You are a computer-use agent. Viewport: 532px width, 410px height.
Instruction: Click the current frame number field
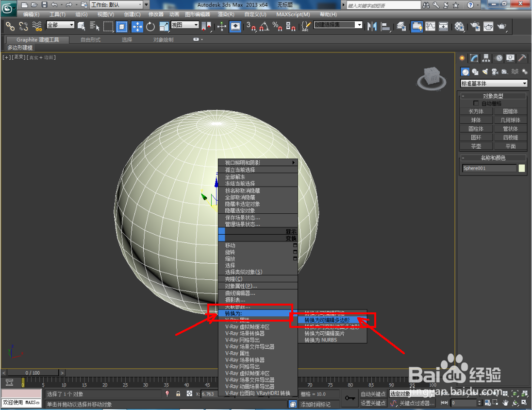(x=464, y=402)
